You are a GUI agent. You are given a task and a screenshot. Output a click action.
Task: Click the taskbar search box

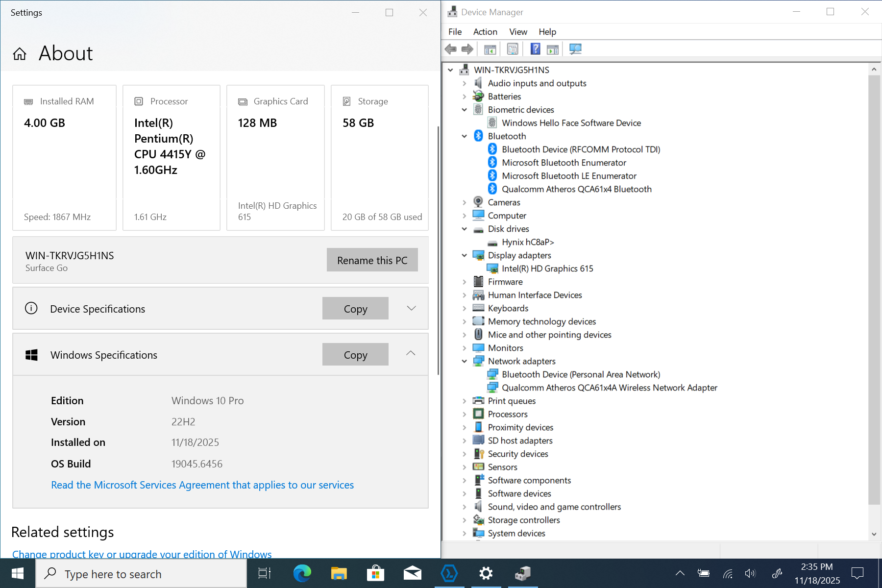click(x=142, y=574)
